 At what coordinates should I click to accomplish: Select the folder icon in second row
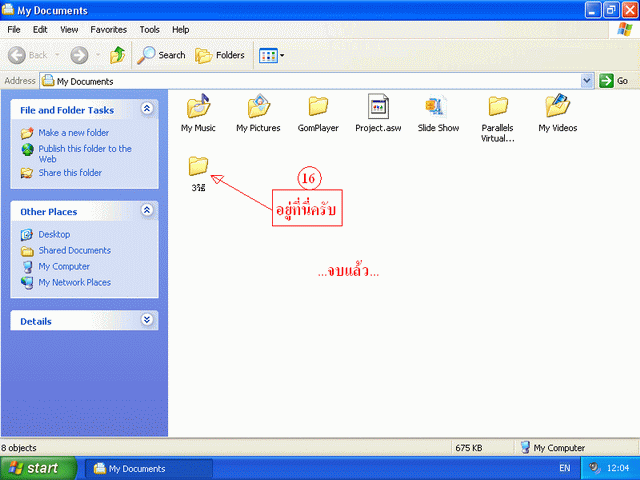[198, 166]
